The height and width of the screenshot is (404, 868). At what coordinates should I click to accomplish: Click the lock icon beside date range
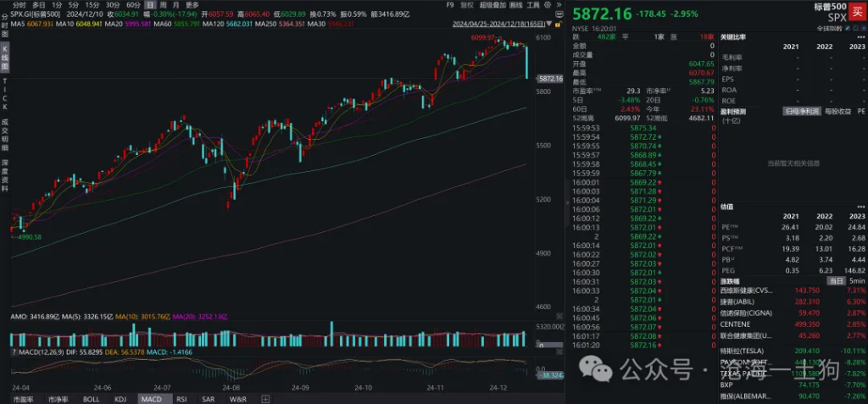560,25
